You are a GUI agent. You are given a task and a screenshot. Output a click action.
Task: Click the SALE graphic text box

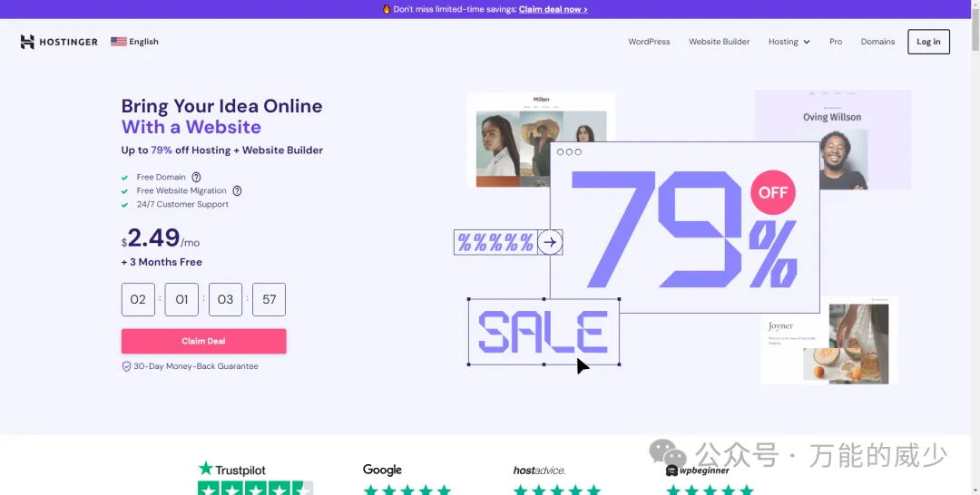(x=544, y=332)
